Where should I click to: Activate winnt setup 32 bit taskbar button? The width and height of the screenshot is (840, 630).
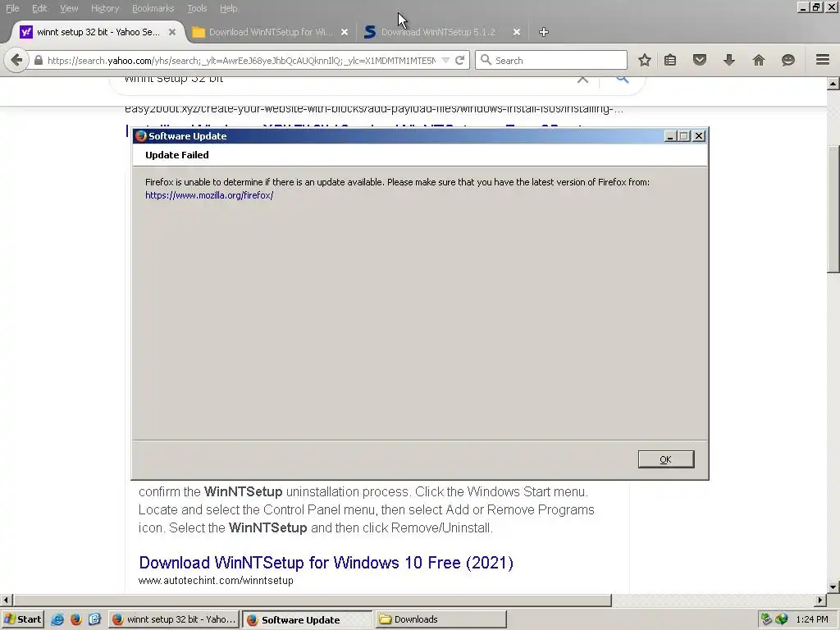(x=174, y=619)
